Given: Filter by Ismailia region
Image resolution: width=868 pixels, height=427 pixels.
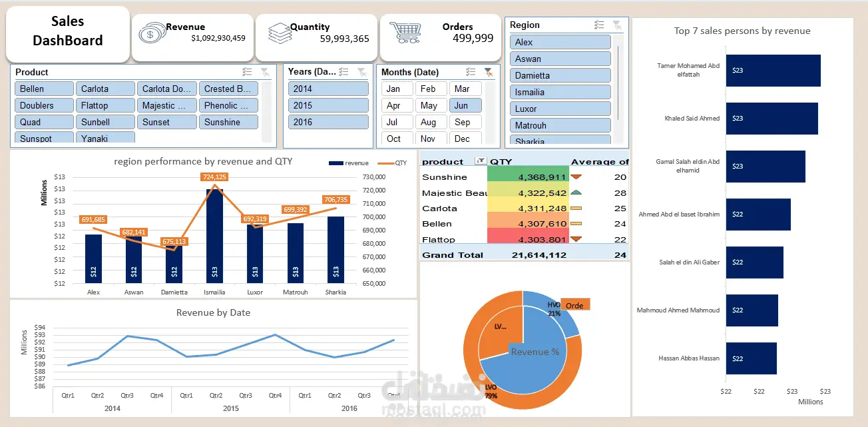Looking at the screenshot, I should point(560,92).
